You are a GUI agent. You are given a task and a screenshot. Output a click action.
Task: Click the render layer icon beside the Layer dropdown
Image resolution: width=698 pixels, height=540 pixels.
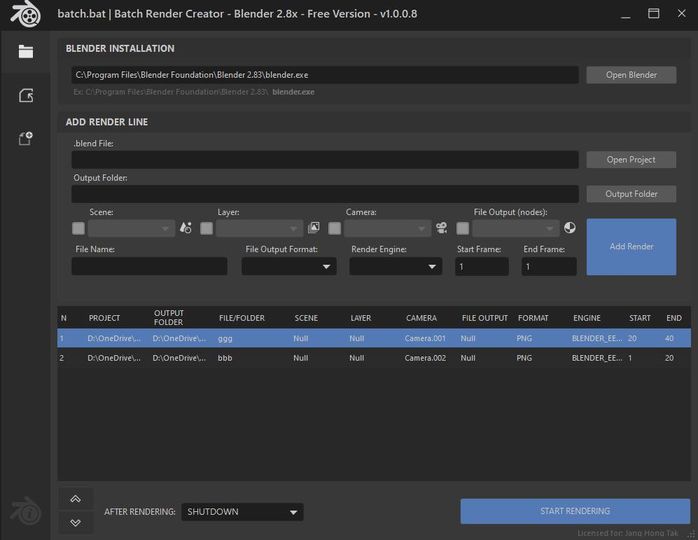click(313, 228)
